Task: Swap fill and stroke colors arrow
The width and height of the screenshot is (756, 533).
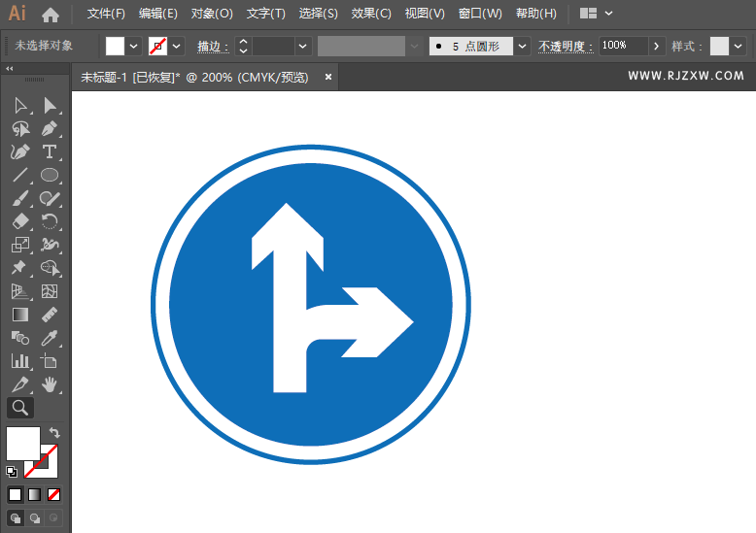Action: click(54, 432)
